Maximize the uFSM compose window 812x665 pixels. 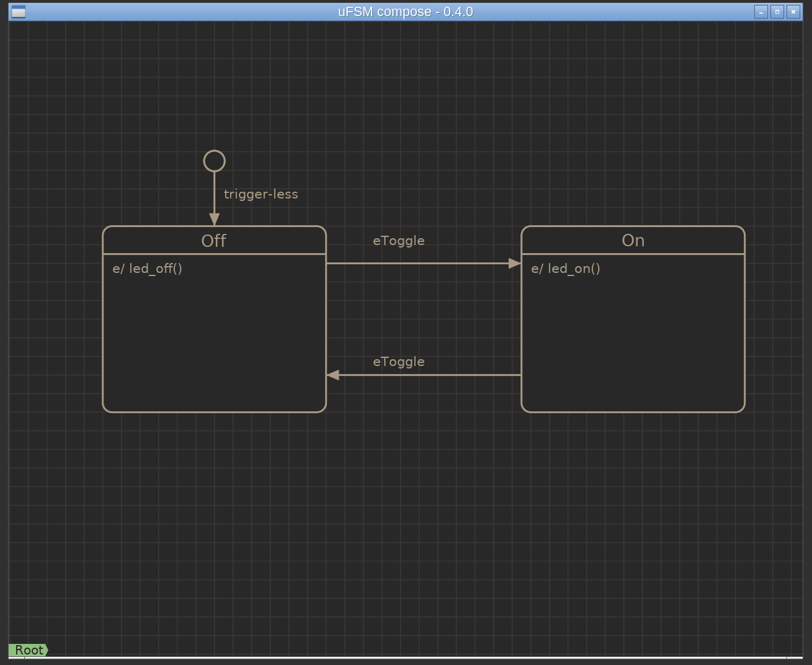click(777, 12)
